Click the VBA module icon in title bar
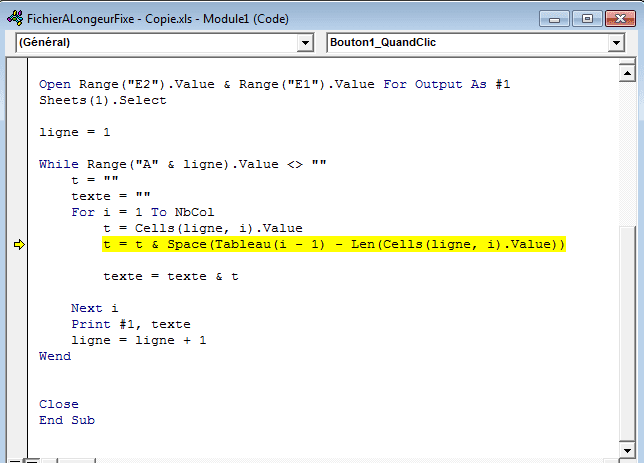The height and width of the screenshot is (463, 644). [15, 18]
